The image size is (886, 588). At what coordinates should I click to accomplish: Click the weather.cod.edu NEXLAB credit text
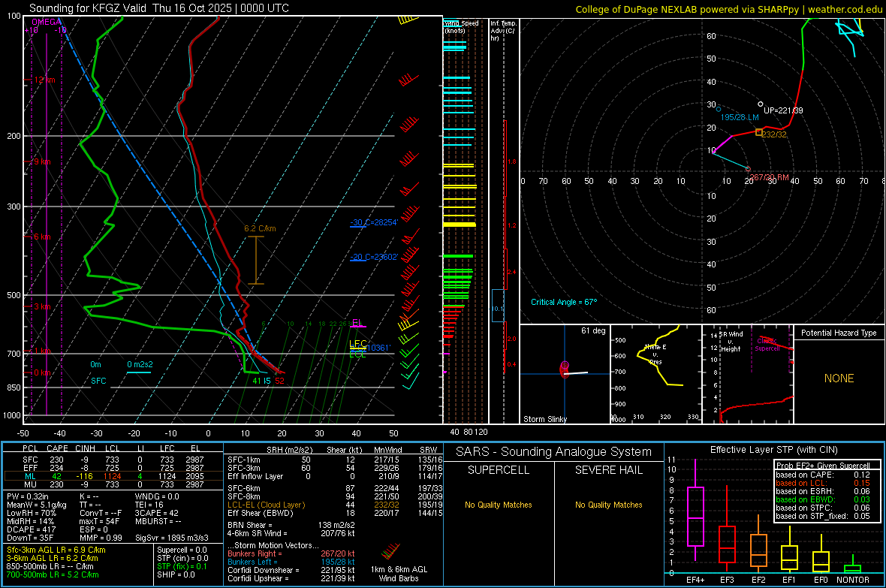[x=728, y=9]
